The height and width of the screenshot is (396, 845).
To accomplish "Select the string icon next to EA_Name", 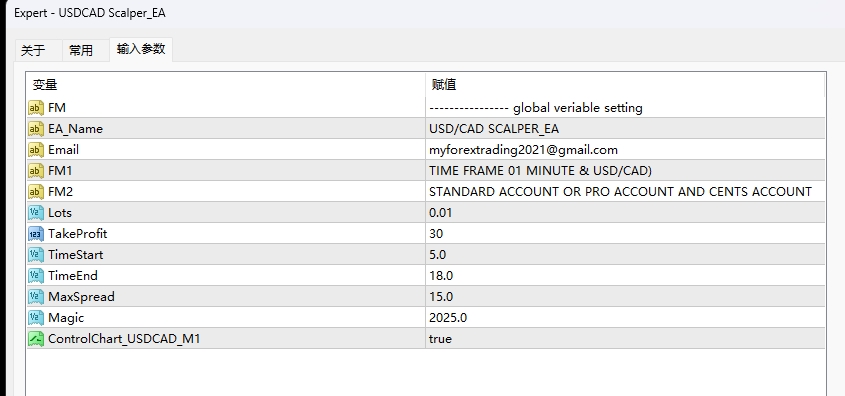I will click(x=36, y=129).
